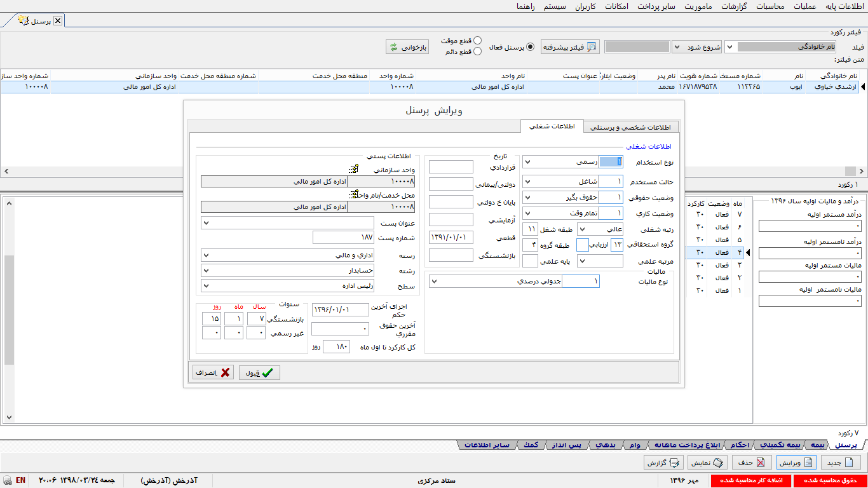Viewport: 868px width, 488px height.
Task: Click the قطعی date field
Action: tap(451, 238)
